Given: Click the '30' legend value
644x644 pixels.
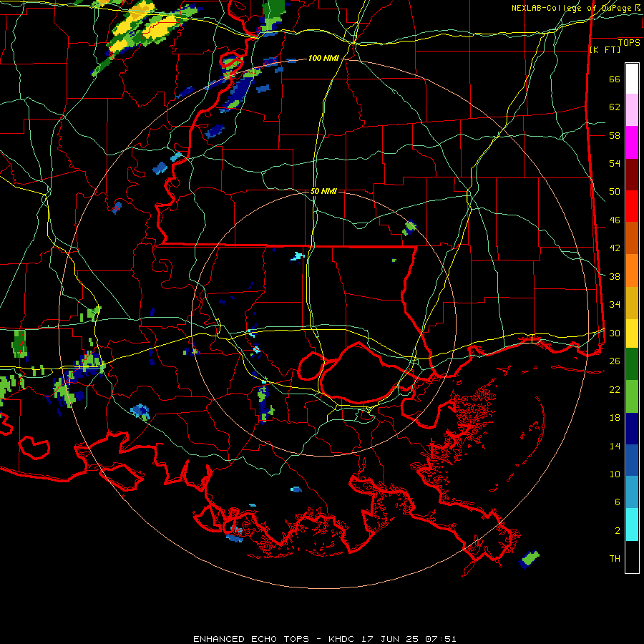Looking at the screenshot, I should pyautogui.click(x=615, y=333).
